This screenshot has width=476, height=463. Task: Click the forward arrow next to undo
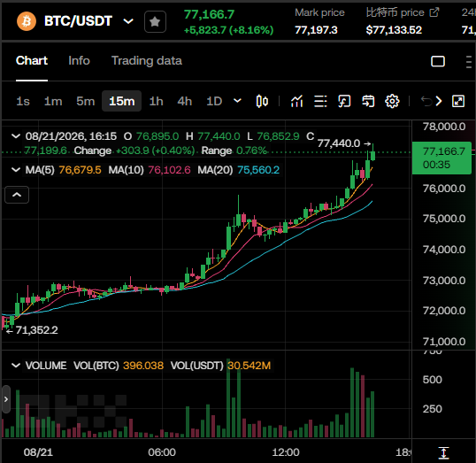[439, 101]
